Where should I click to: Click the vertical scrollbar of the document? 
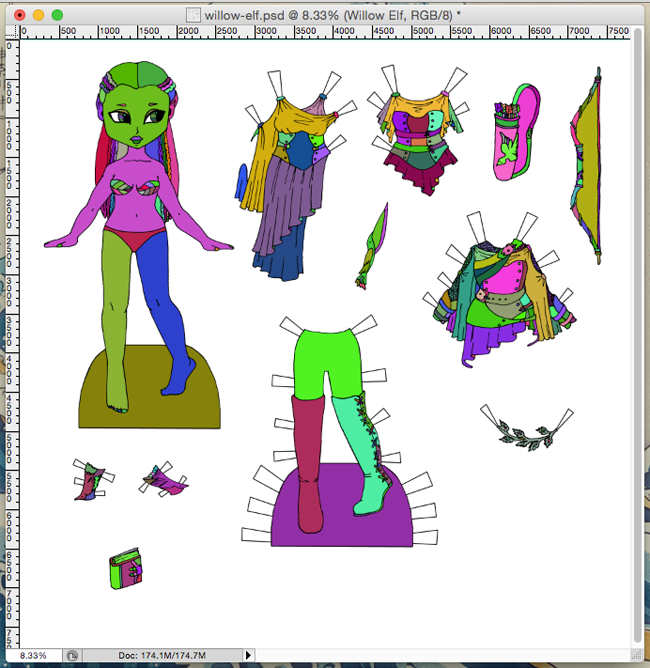point(637,336)
